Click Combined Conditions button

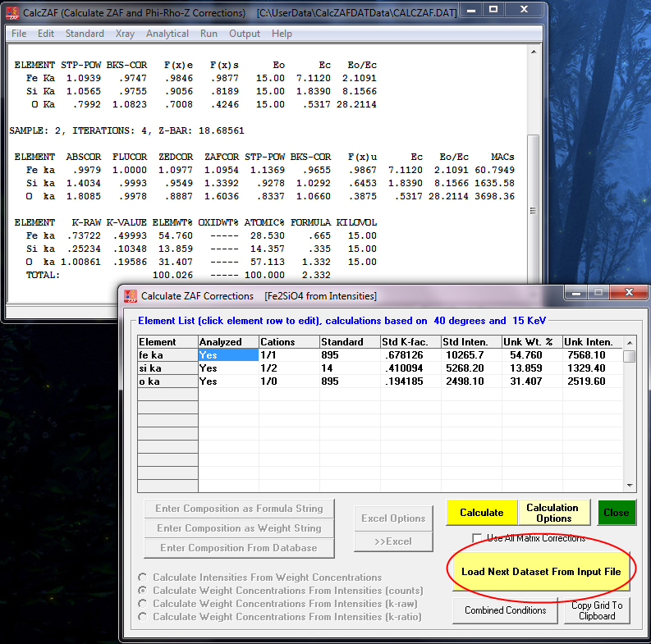pos(505,610)
